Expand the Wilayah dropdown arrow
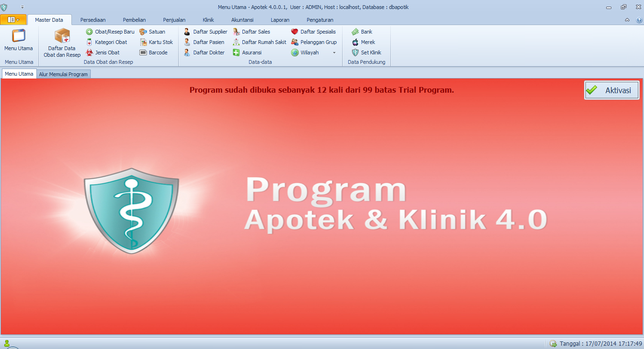 334,52
